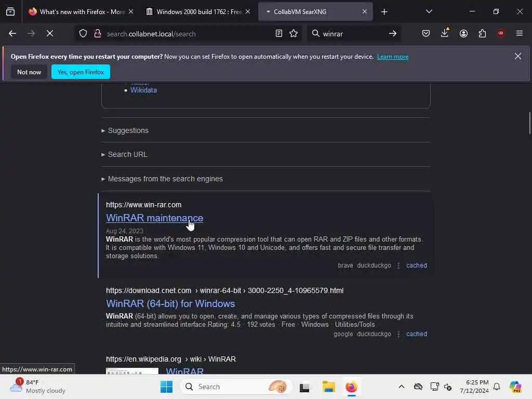This screenshot has height=399, width=532.
Task: Click the muted volume tray icon
Action: (448, 387)
